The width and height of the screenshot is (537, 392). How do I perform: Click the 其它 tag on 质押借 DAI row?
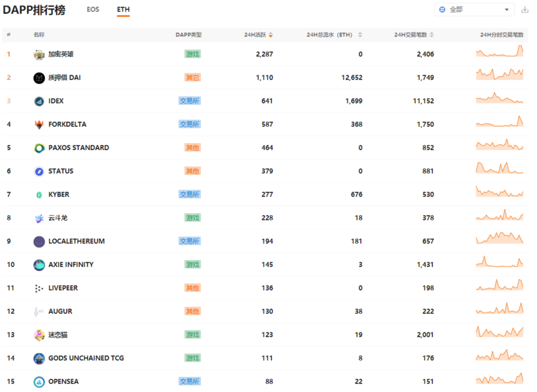click(x=192, y=78)
